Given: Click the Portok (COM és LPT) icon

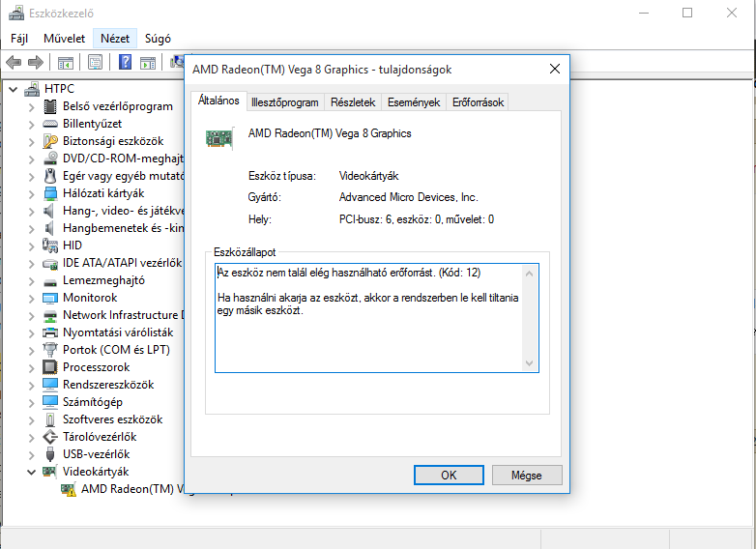Looking at the screenshot, I should click(50, 350).
